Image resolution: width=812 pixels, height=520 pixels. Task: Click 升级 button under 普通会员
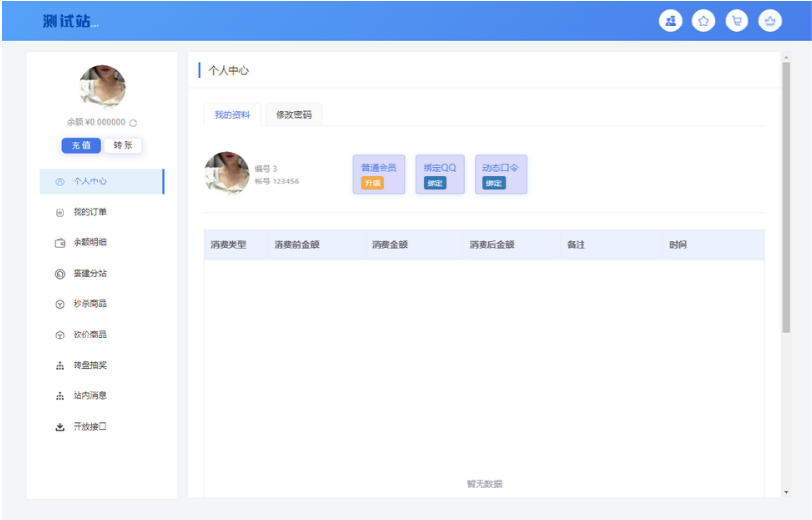(372, 183)
